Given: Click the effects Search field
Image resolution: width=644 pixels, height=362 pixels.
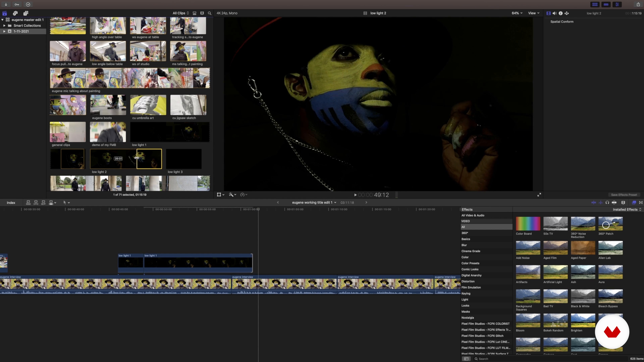Looking at the screenshot, I should pos(550,359).
